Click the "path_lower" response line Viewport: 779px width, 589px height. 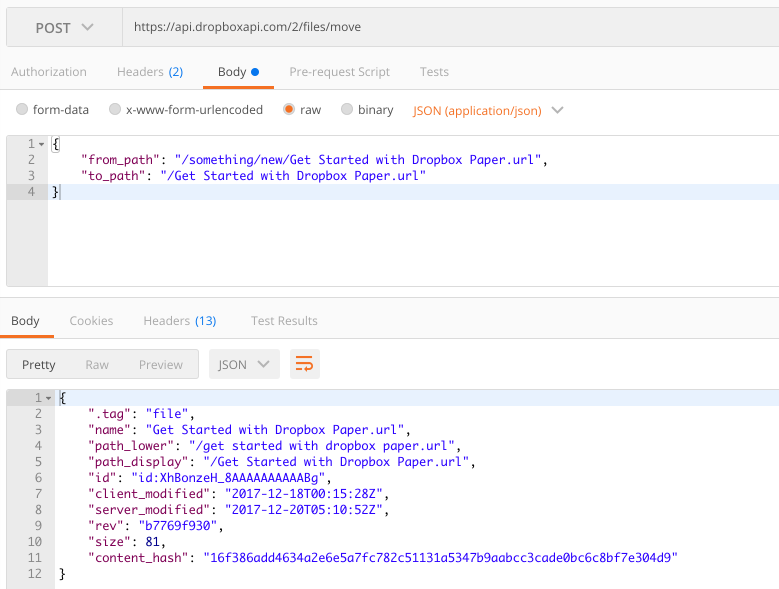click(274, 446)
